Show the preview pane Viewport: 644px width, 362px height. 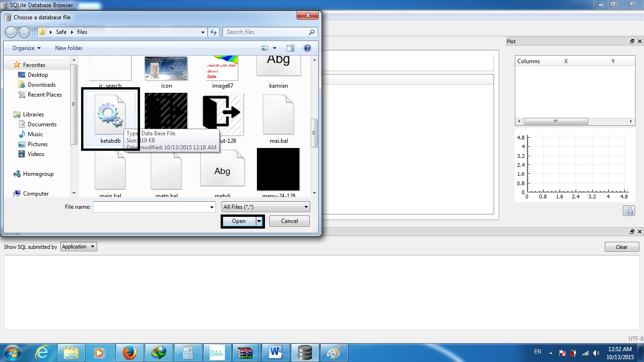pyautogui.click(x=290, y=48)
